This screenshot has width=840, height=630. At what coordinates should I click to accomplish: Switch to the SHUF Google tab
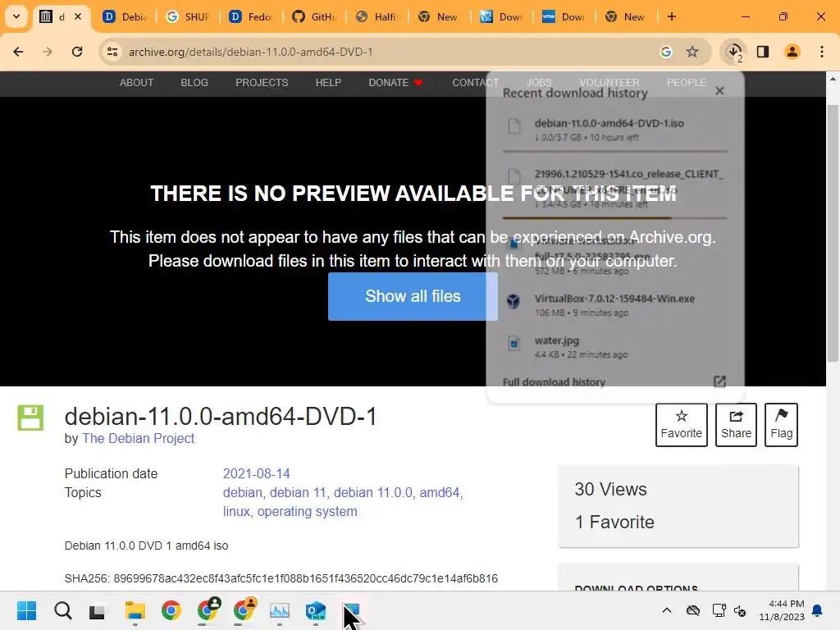(189, 16)
